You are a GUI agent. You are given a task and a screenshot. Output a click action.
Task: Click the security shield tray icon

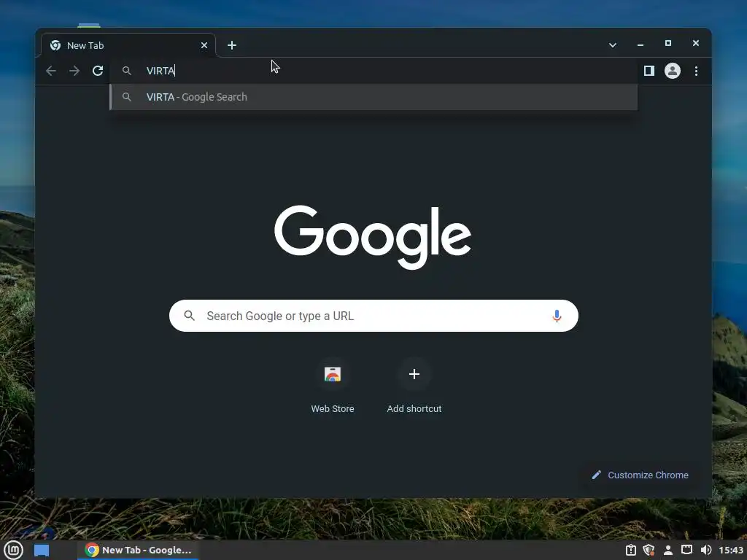pyautogui.click(x=649, y=550)
